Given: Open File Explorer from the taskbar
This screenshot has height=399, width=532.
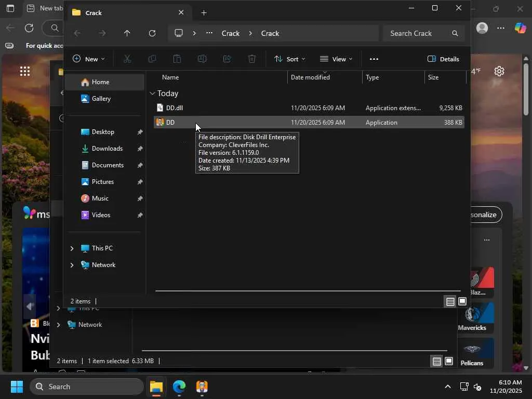Looking at the screenshot, I should coord(156,387).
